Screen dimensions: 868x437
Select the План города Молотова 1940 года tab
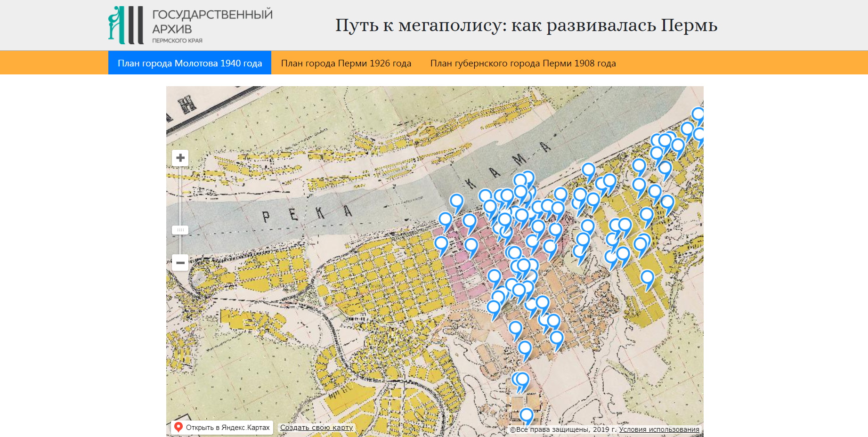coord(189,63)
